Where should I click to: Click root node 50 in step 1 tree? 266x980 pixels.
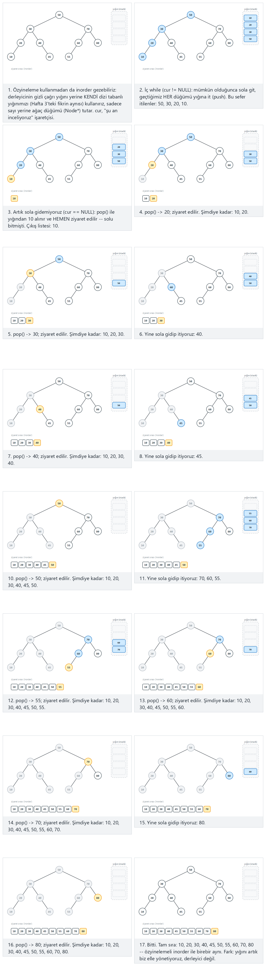[x=59, y=15]
